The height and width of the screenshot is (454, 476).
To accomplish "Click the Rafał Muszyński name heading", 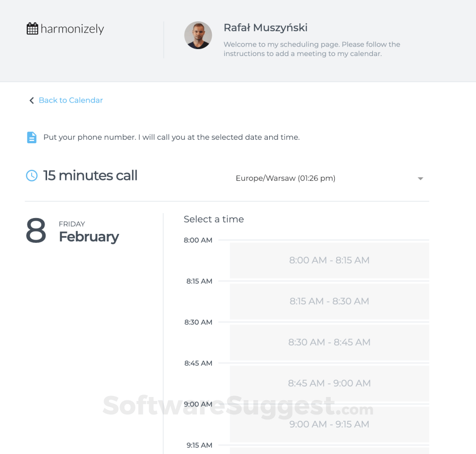I will click(x=265, y=28).
